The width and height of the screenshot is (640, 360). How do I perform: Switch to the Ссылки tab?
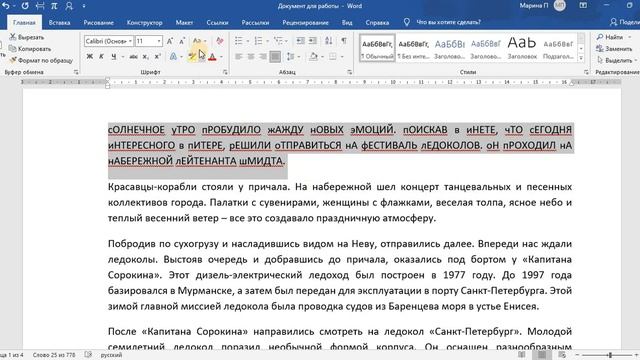[x=217, y=22]
